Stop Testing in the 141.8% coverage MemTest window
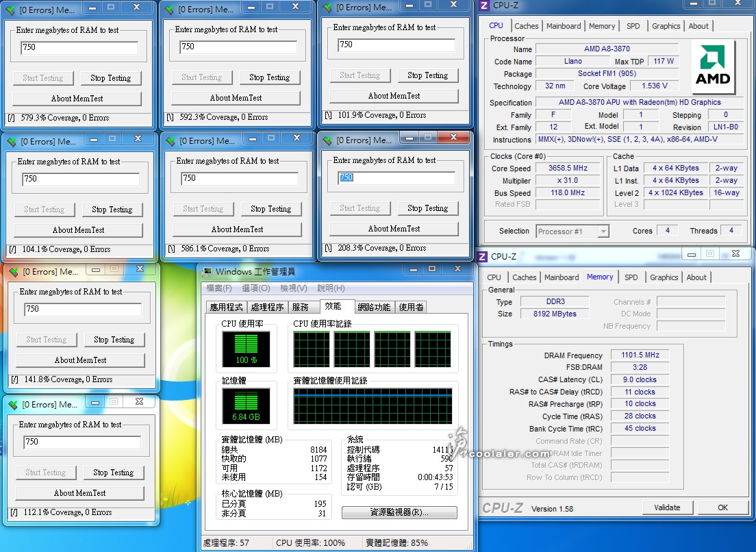Screen dimensions: 756x552 click(x=114, y=340)
